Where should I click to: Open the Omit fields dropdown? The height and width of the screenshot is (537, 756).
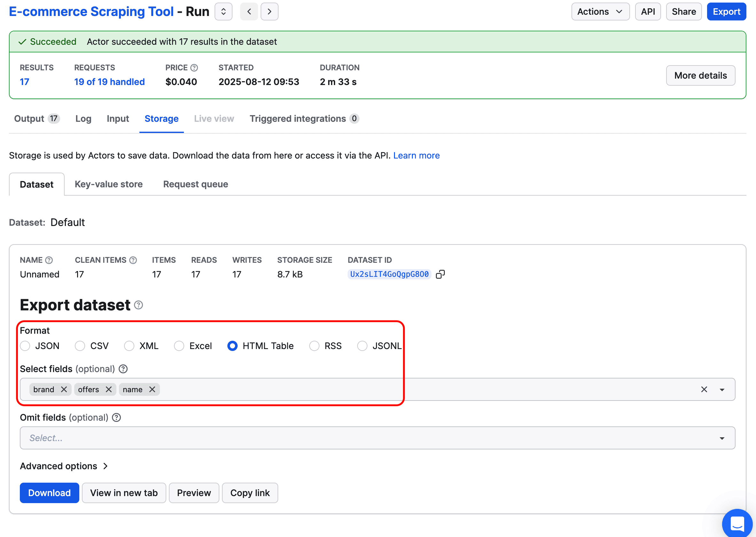(377, 438)
